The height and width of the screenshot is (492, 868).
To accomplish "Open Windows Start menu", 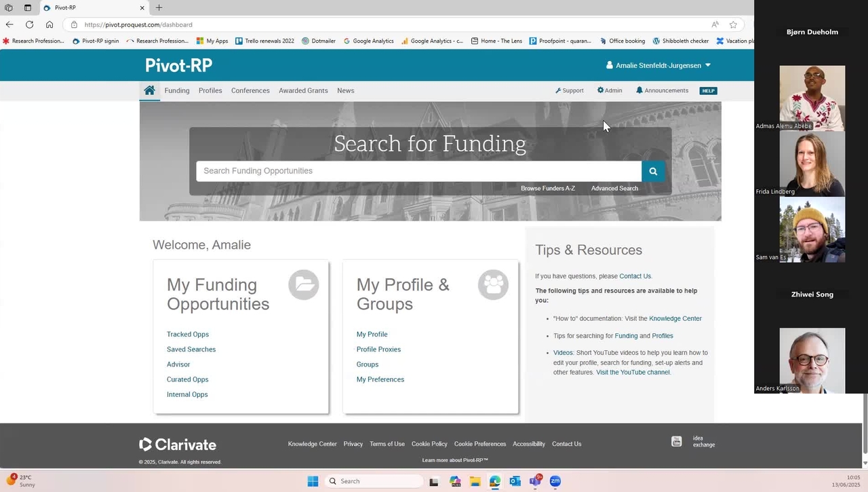I will click(x=313, y=481).
